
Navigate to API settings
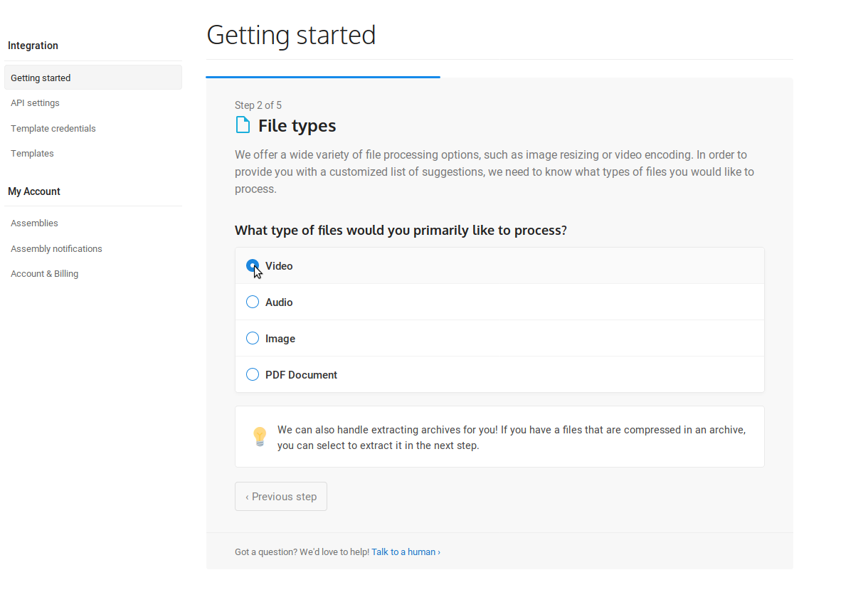tap(35, 103)
